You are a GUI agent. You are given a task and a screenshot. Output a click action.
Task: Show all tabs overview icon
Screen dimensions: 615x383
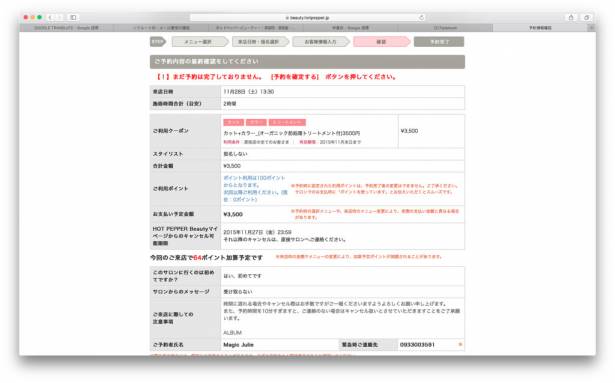click(586, 17)
